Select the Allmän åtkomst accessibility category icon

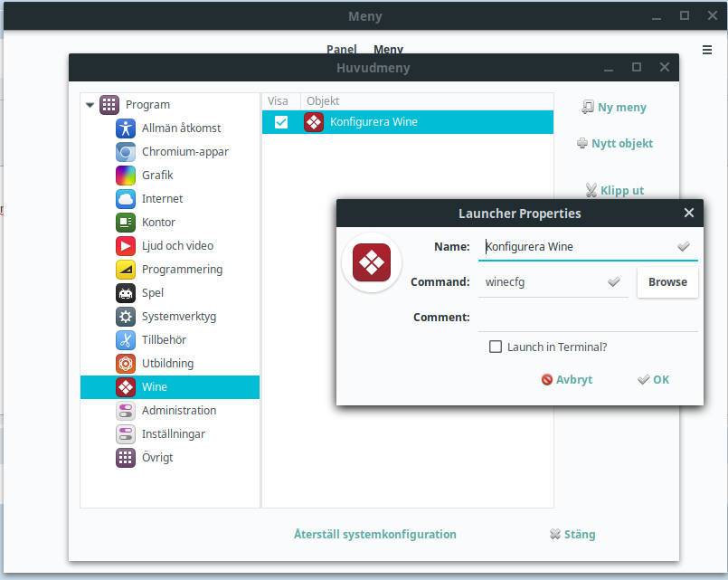click(126, 128)
